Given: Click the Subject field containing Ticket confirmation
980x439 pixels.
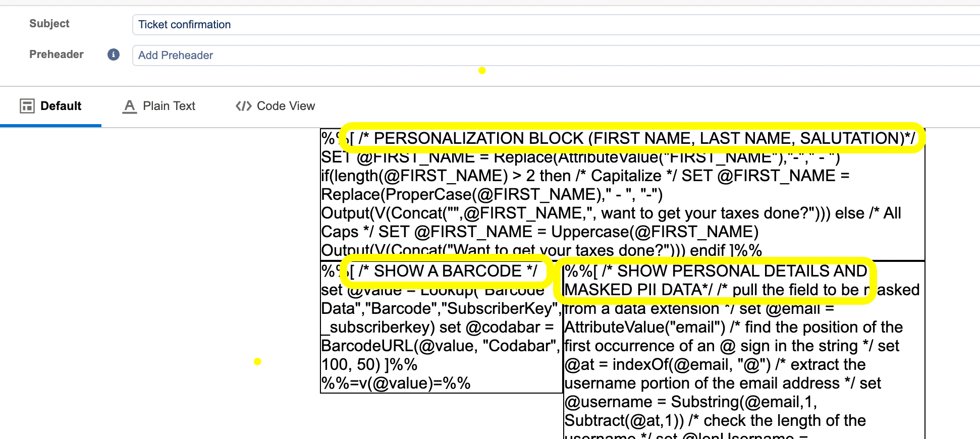Looking at the screenshot, I should click(x=556, y=25).
